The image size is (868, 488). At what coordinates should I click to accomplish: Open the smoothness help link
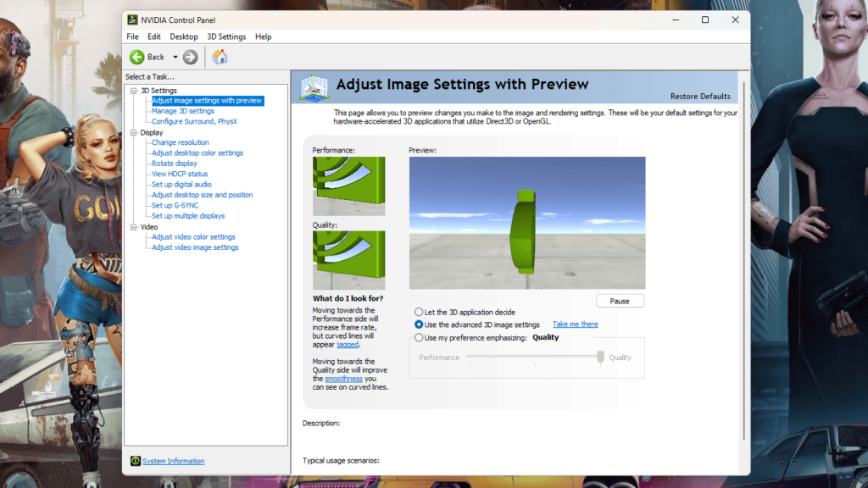tap(344, 379)
